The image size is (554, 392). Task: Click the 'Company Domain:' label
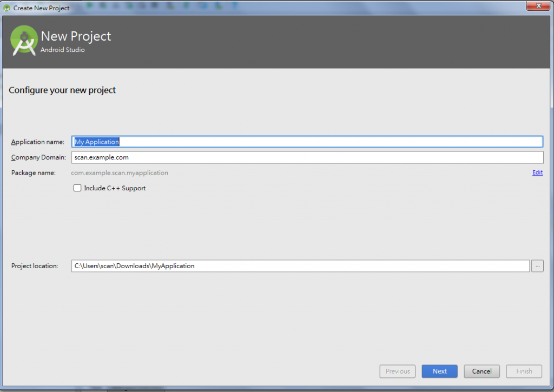[x=38, y=157]
